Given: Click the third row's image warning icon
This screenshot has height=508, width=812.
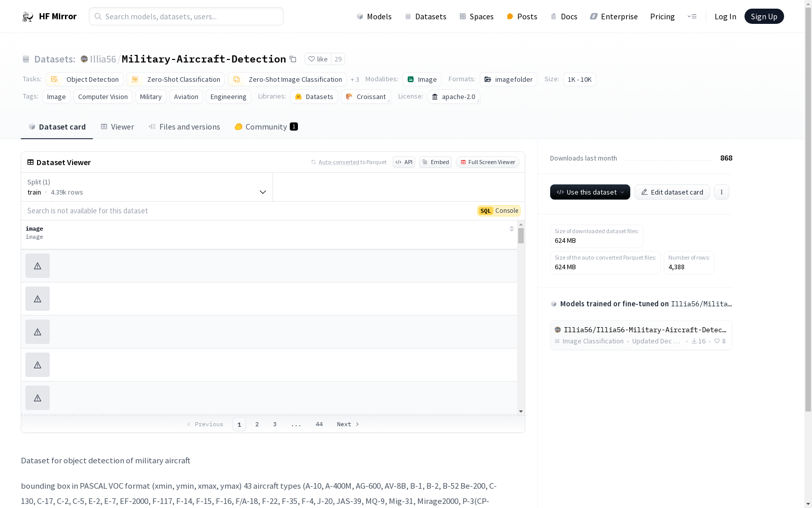Looking at the screenshot, I should (x=38, y=332).
